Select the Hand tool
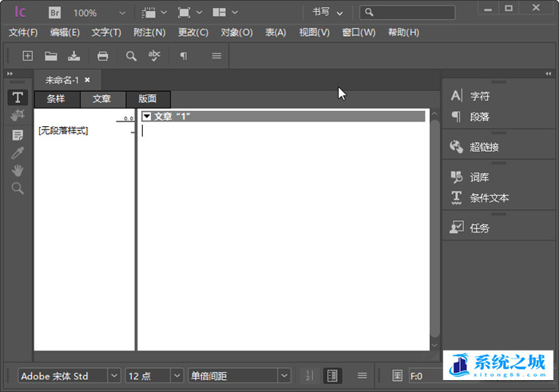Image resolution: width=559 pixels, height=392 pixels. click(18, 171)
